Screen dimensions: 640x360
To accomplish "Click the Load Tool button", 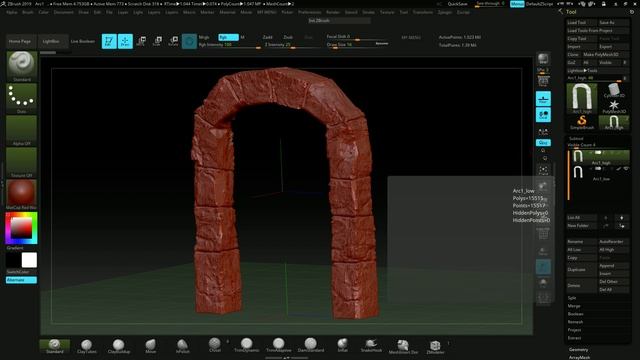I will point(582,22).
